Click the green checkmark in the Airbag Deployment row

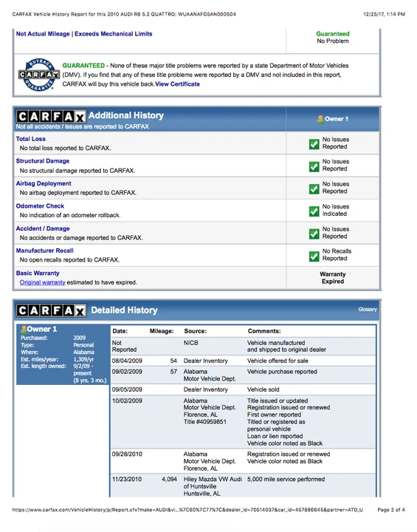click(x=314, y=189)
